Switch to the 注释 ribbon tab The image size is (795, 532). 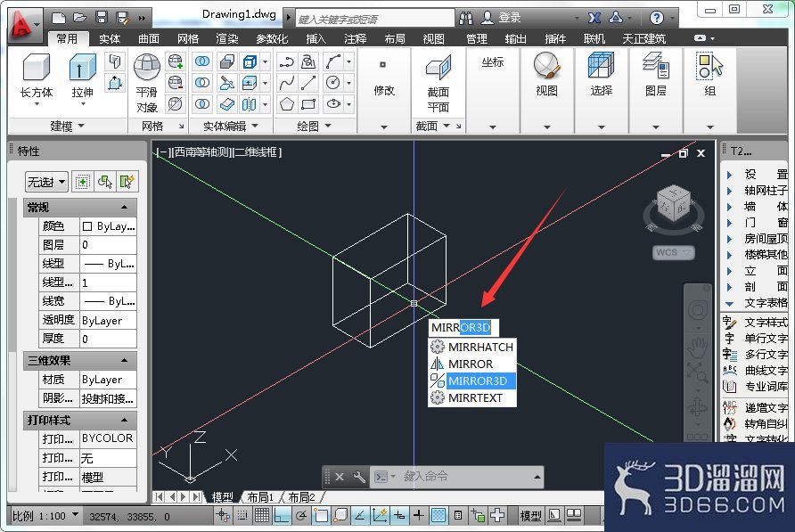point(356,38)
